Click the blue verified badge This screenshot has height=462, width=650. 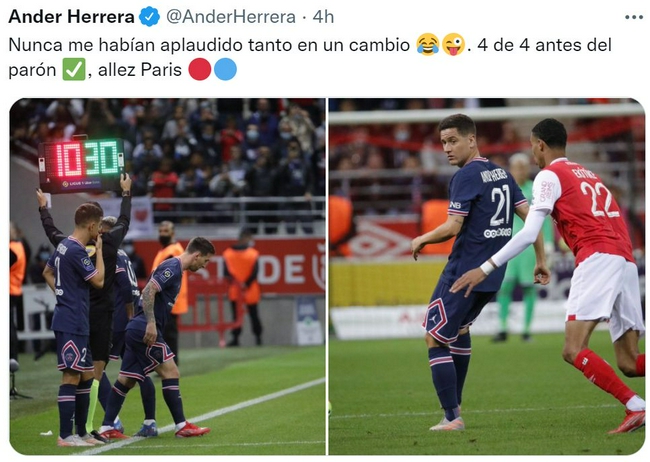tap(150, 17)
